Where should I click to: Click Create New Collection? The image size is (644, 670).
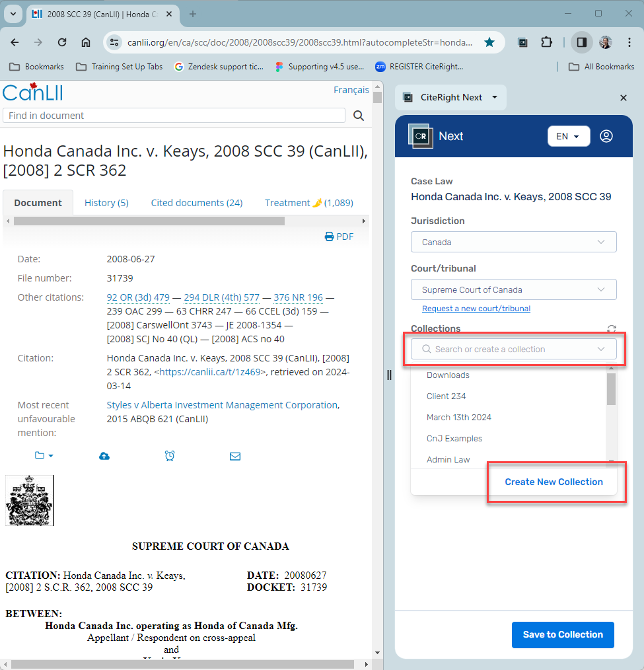pos(554,482)
